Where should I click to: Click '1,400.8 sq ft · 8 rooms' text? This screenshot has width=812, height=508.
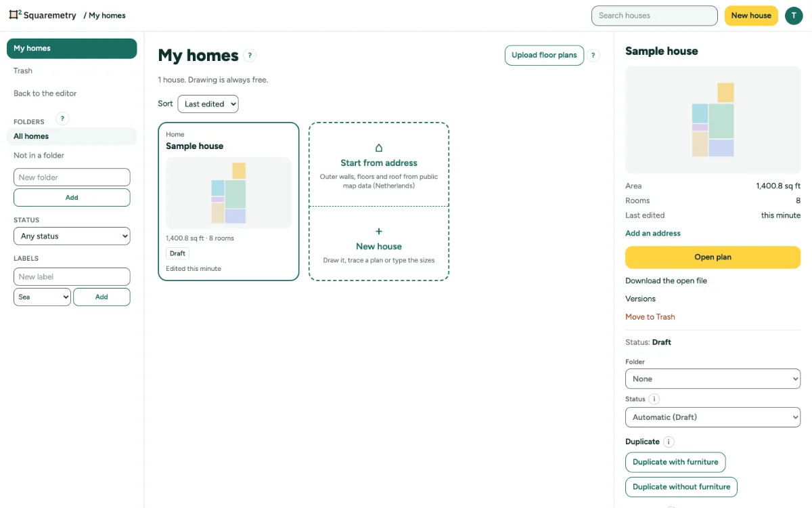point(200,238)
